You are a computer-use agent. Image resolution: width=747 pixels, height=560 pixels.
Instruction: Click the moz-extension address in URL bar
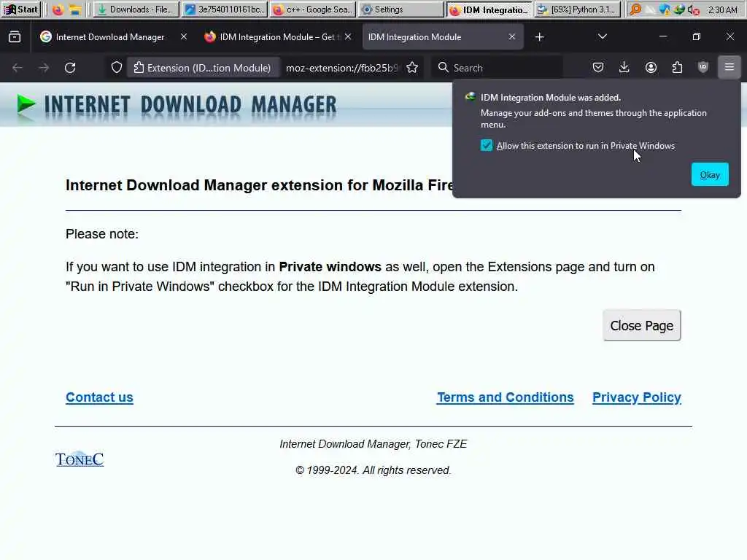pos(341,68)
